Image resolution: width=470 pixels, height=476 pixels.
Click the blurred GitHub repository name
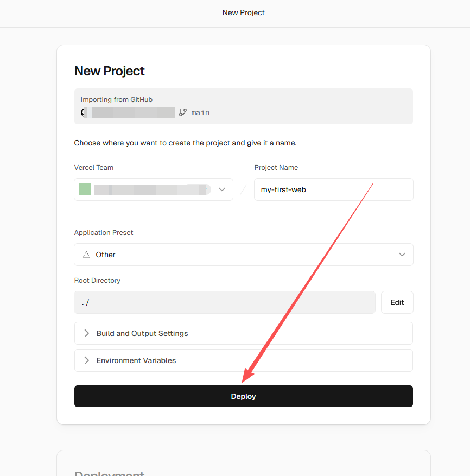133,112
